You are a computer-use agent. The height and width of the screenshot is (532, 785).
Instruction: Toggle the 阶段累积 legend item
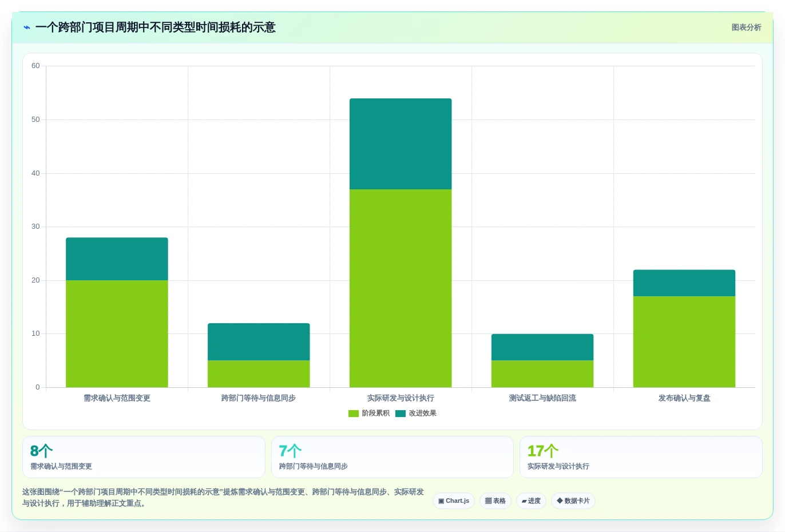pyautogui.click(x=369, y=414)
